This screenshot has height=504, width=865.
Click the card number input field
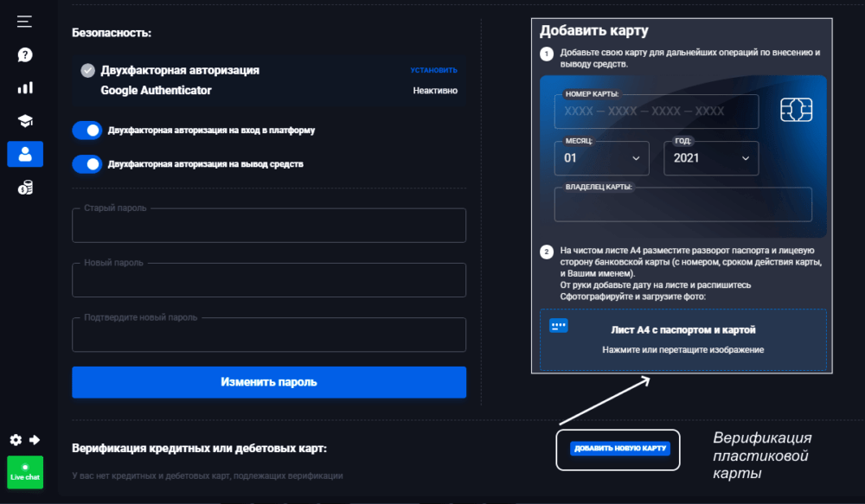click(656, 112)
